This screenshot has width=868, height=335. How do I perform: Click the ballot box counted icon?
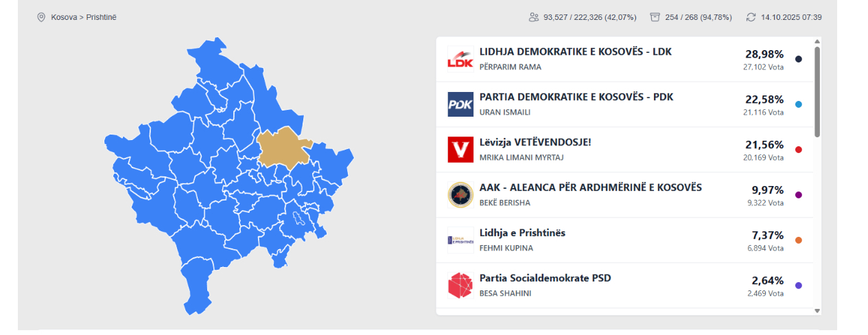tap(655, 17)
